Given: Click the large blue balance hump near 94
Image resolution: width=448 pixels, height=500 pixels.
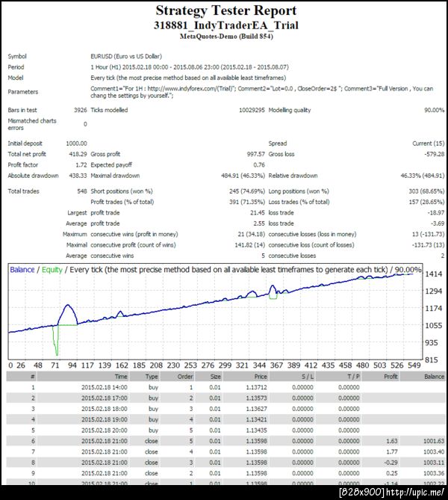Looking at the screenshot, I should coord(67,314).
